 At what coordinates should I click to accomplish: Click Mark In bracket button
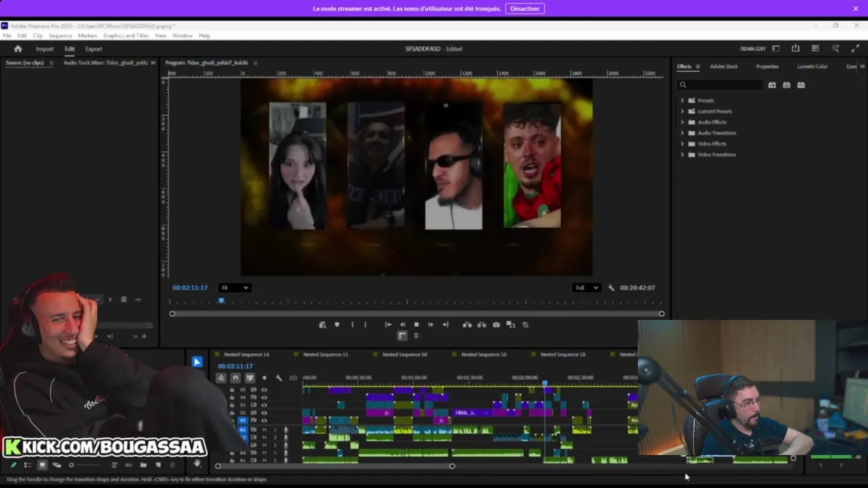(352, 325)
